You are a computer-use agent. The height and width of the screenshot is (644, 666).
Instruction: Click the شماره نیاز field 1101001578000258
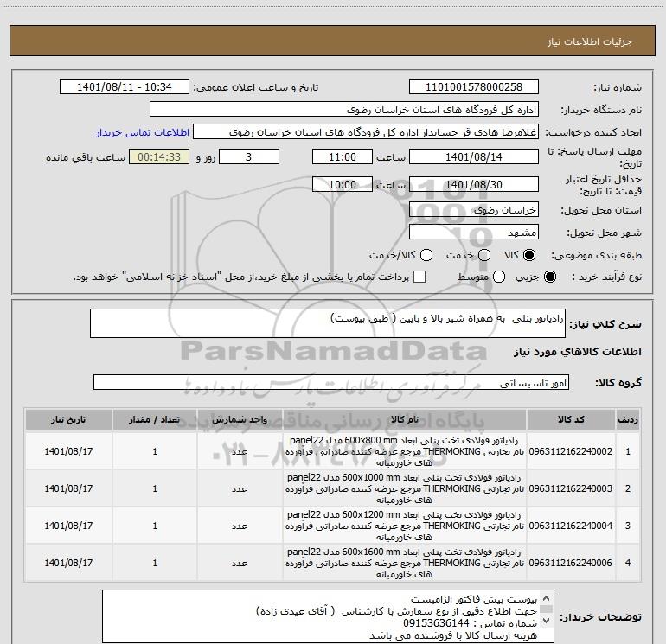pyautogui.click(x=474, y=87)
